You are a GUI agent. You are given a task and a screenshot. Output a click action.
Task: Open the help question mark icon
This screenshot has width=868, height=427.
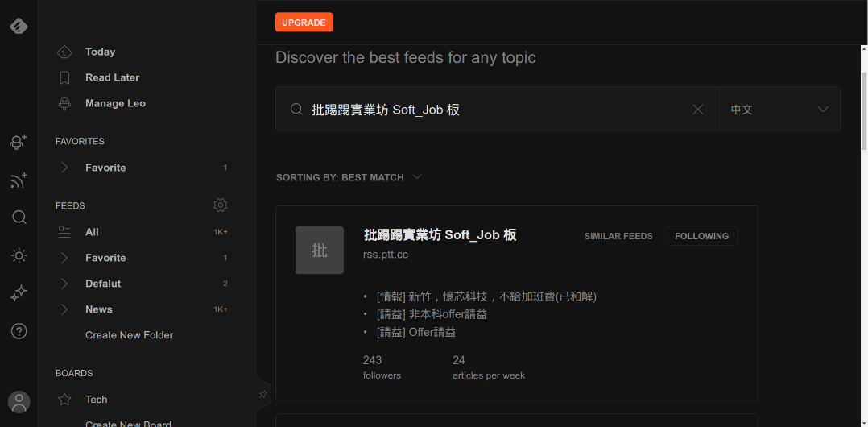tap(19, 331)
